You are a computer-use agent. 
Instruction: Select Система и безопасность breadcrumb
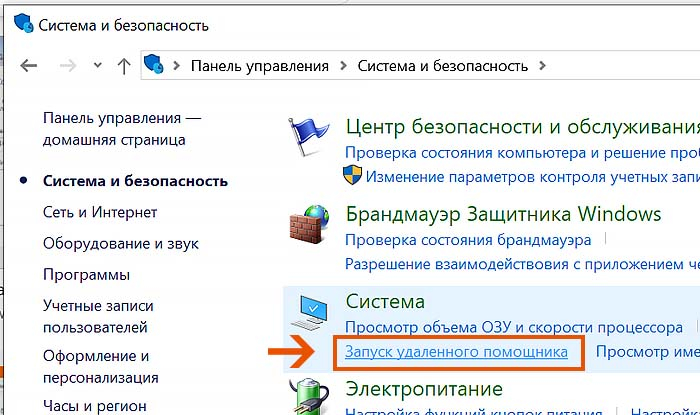click(442, 66)
